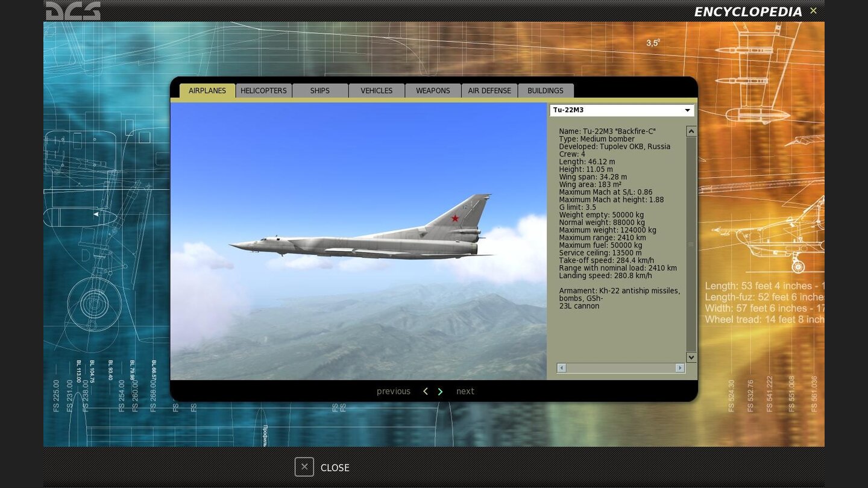The height and width of the screenshot is (488, 868).
Task: Click the vertical scrollbar thumb
Action: coord(691,244)
